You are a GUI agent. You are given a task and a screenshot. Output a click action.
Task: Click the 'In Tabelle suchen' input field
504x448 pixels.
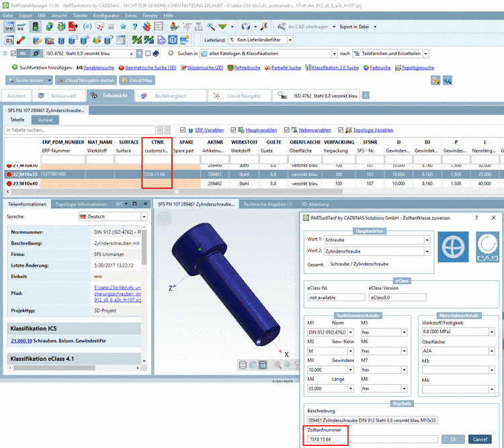[80, 130]
